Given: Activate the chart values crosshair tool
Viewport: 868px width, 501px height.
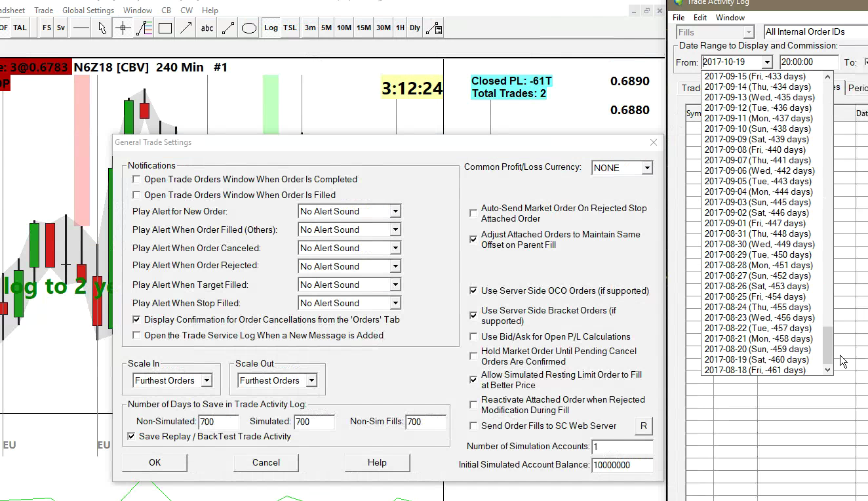Looking at the screenshot, I should tap(123, 28).
